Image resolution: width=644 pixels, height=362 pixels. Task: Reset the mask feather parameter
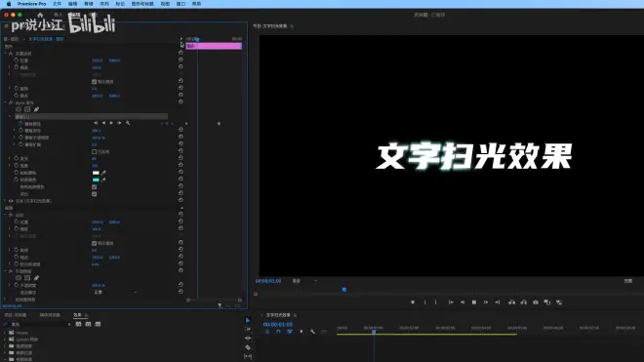pyautogui.click(x=181, y=130)
